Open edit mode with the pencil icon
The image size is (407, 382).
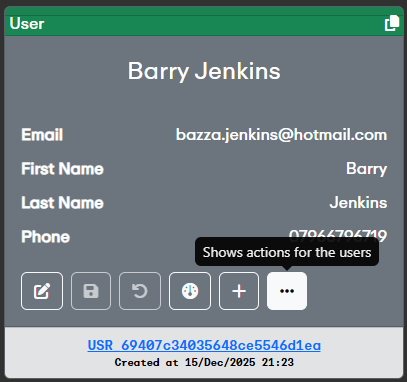tap(42, 291)
